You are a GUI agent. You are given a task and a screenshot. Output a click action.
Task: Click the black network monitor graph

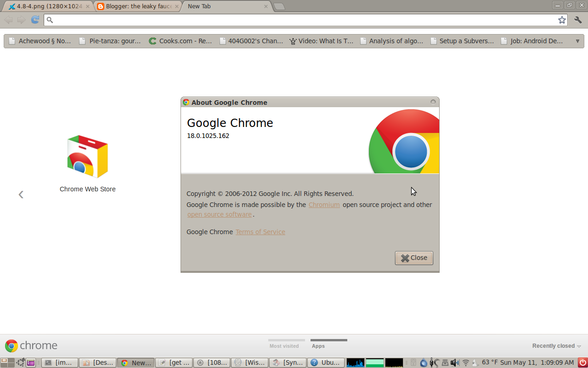[394, 362]
